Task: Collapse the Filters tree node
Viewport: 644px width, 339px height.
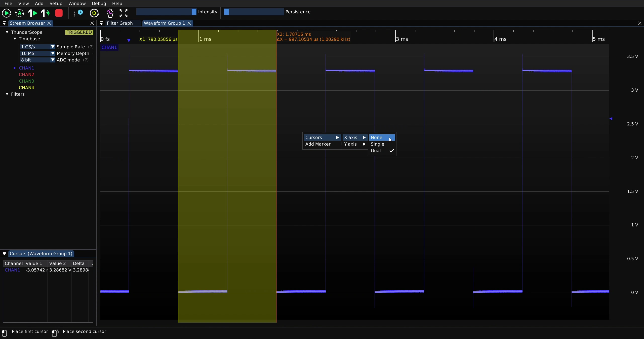Action: point(7,94)
